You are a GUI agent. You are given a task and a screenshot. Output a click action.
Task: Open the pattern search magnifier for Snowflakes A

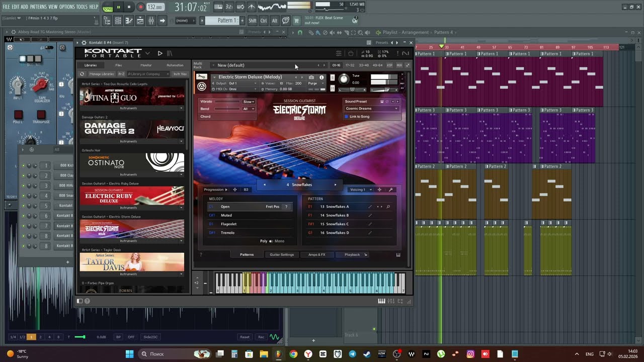(x=388, y=207)
